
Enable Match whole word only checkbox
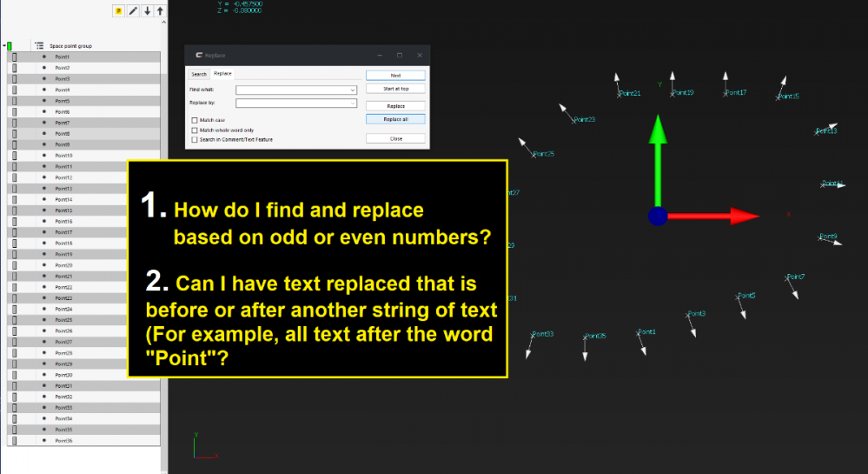click(195, 130)
